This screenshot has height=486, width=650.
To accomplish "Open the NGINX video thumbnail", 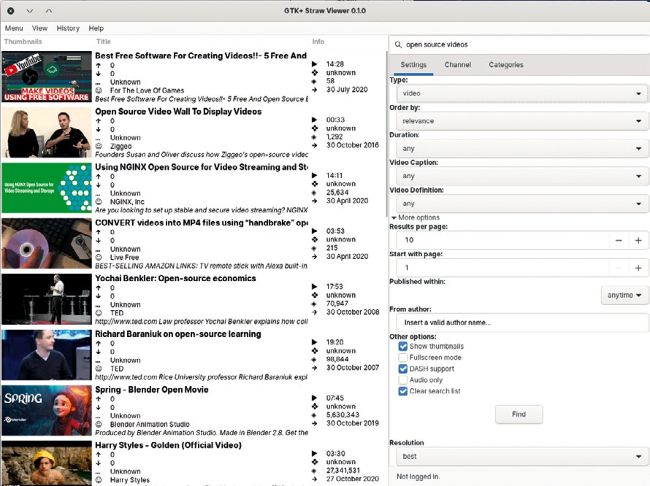I will coord(46,188).
